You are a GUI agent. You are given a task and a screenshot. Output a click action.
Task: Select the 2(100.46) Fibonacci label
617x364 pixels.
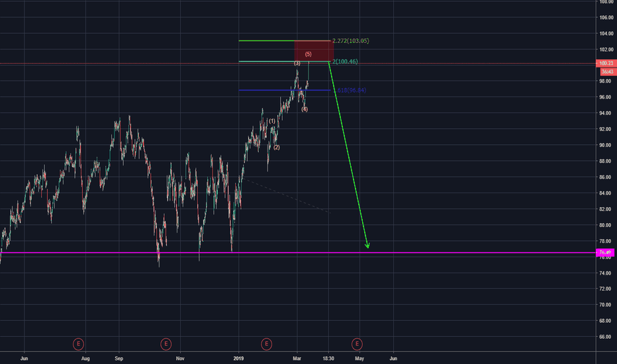[x=345, y=62]
